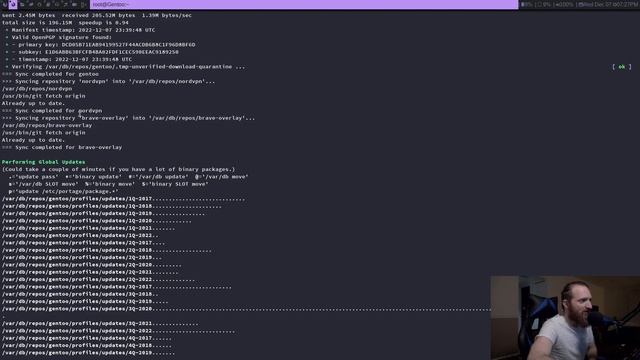The image size is (640, 360).
Task: Click the 'Syncing repository nordvpn' line
Action: [108, 81]
